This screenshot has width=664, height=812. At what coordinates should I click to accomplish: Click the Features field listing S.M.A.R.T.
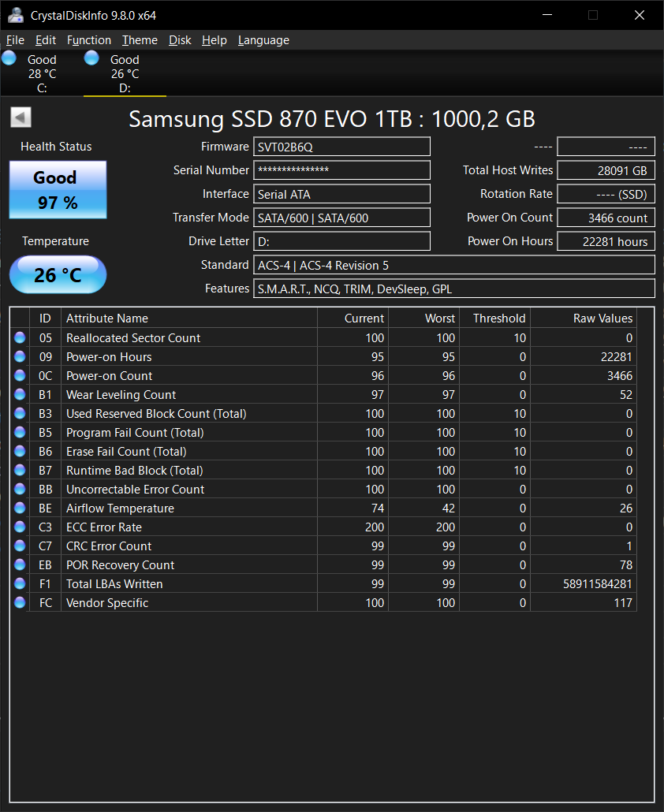454,289
